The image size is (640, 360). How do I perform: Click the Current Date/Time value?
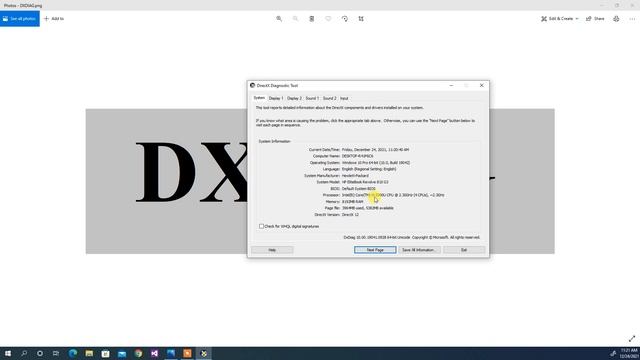(376, 150)
